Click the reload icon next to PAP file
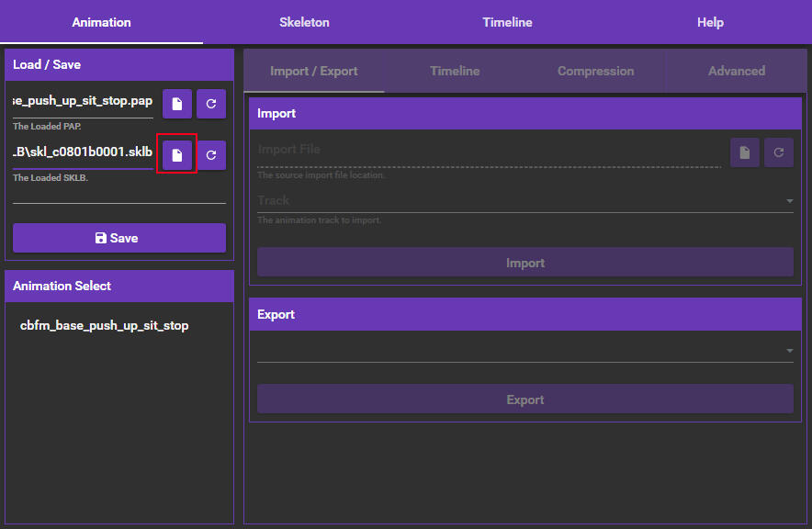 click(x=211, y=104)
